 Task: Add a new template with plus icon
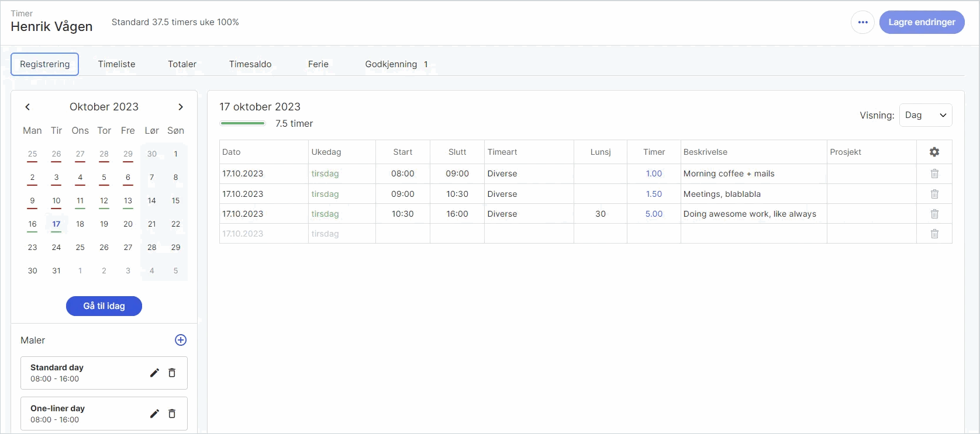(x=181, y=340)
